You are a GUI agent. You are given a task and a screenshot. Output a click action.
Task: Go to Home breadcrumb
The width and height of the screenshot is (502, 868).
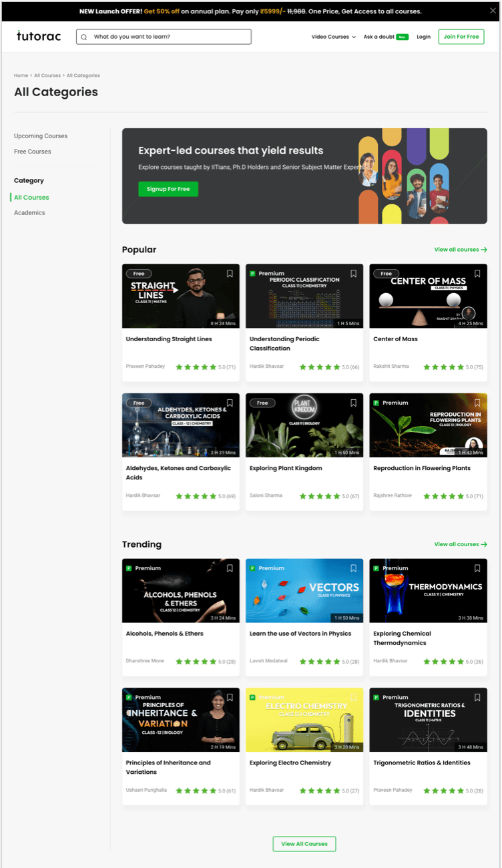(x=21, y=75)
